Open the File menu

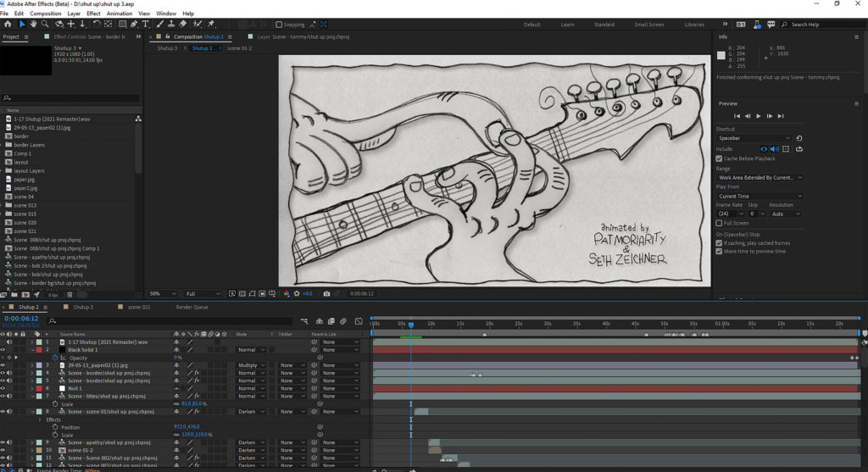click(4, 14)
